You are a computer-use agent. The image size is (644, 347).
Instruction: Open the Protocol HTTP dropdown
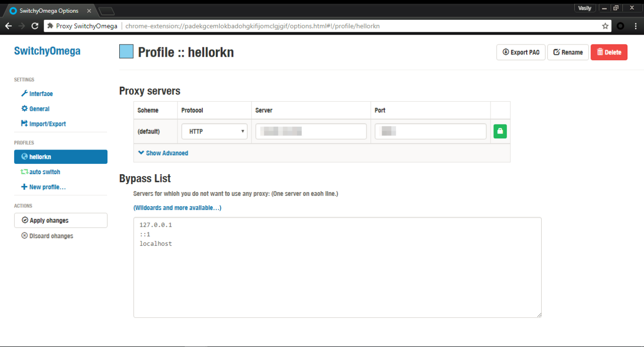click(x=215, y=131)
